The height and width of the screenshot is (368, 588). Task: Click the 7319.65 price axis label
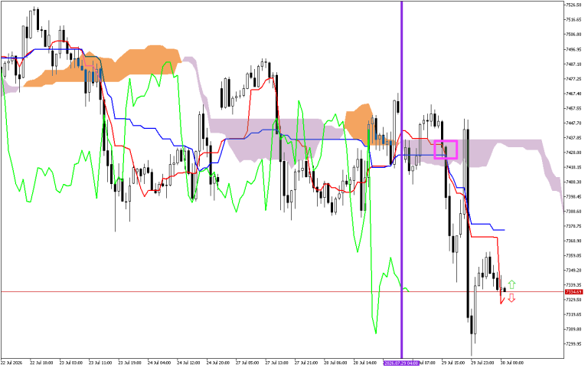pos(573,314)
